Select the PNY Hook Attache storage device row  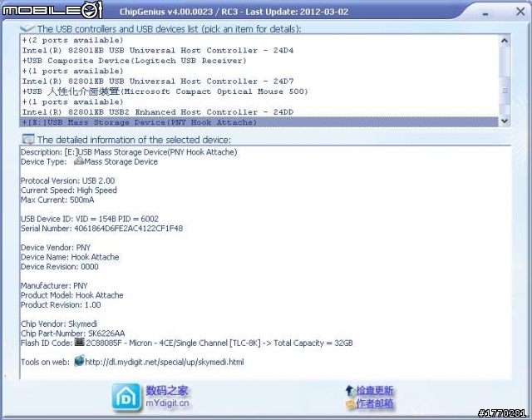click(259, 122)
